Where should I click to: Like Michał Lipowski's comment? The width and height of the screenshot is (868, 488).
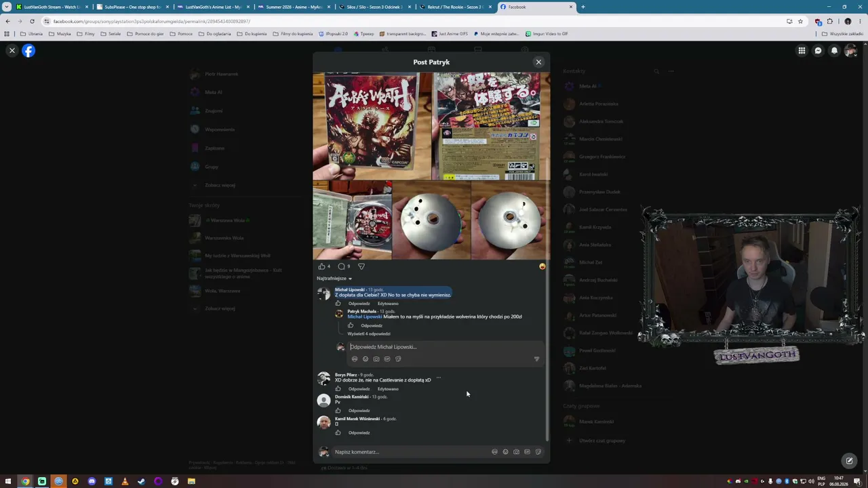point(338,303)
